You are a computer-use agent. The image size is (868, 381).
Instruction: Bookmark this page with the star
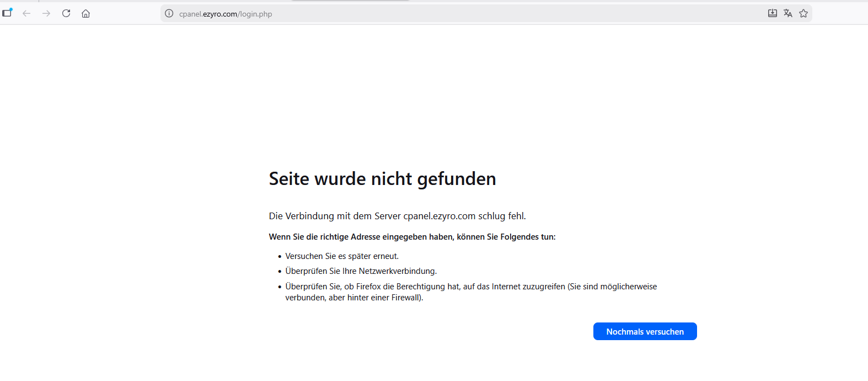[803, 13]
